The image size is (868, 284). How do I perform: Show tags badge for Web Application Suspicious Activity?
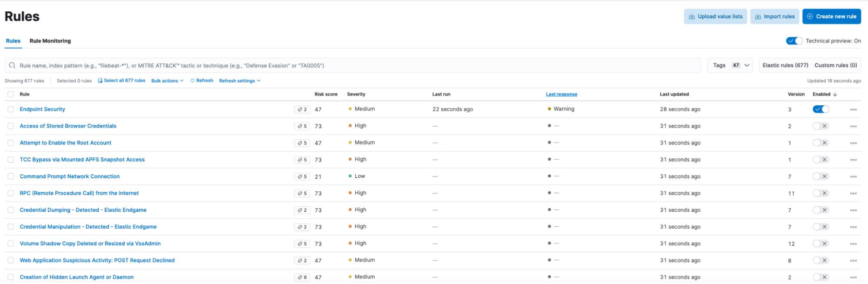[x=302, y=261]
